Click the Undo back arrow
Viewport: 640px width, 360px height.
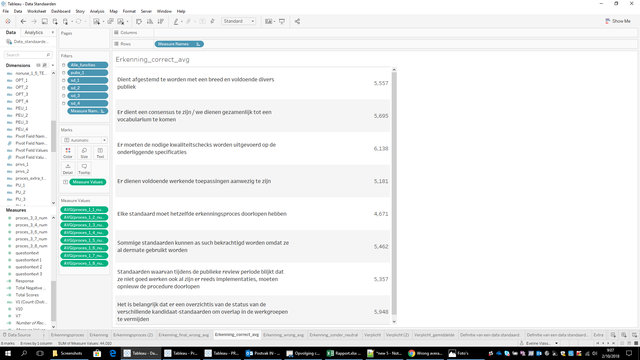[23, 21]
